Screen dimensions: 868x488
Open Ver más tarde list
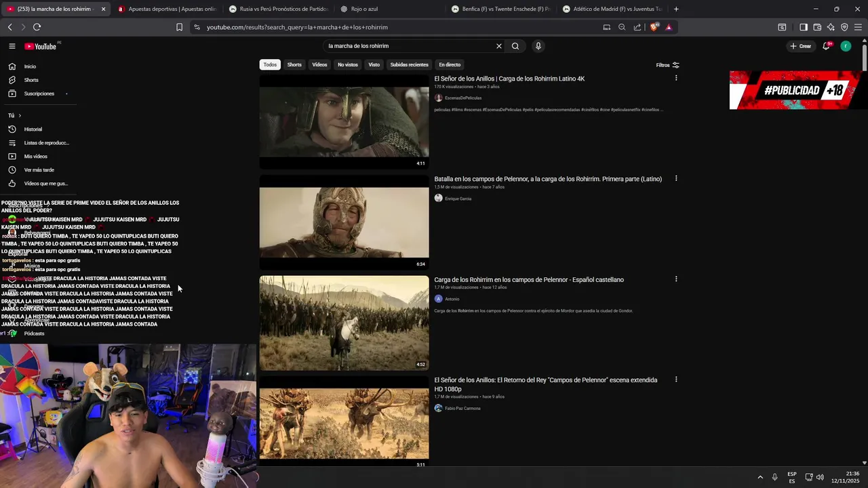(39, 170)
